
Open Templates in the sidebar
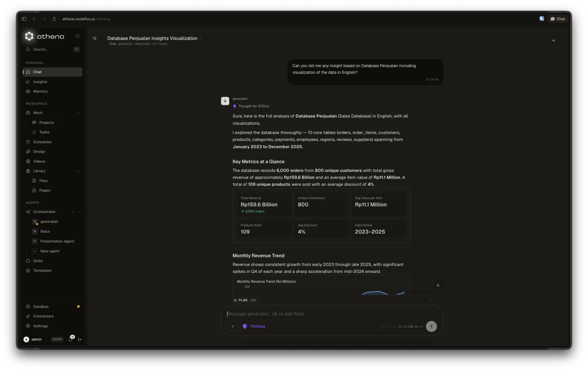point(52,270)
